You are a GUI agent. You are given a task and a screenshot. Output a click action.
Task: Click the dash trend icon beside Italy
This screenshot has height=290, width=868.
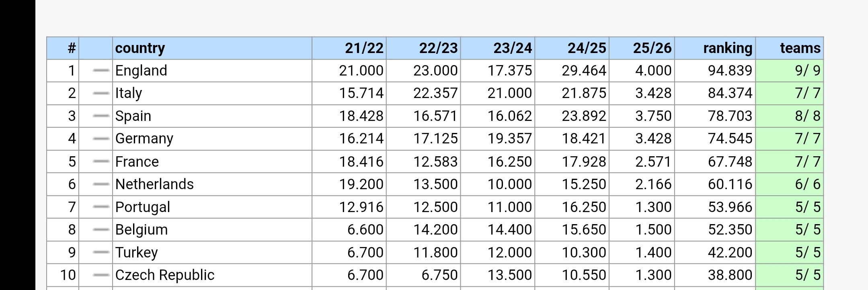[101, 93]
